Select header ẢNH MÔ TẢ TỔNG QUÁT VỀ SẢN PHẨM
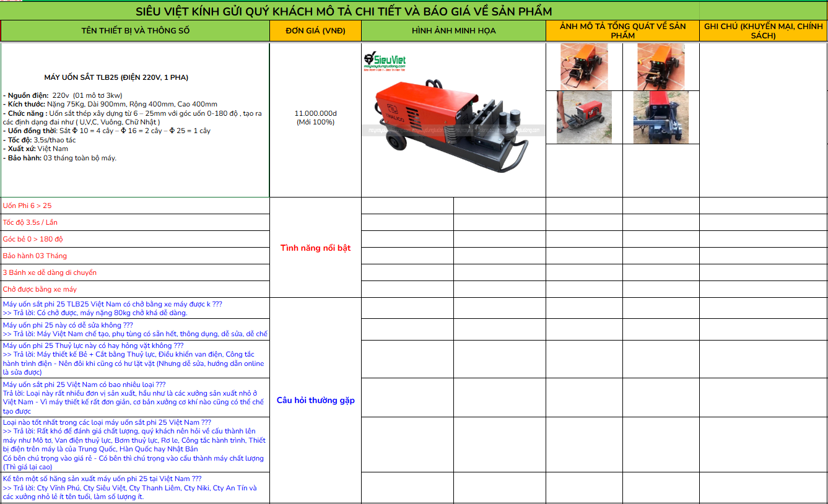 tap(622, 31)
